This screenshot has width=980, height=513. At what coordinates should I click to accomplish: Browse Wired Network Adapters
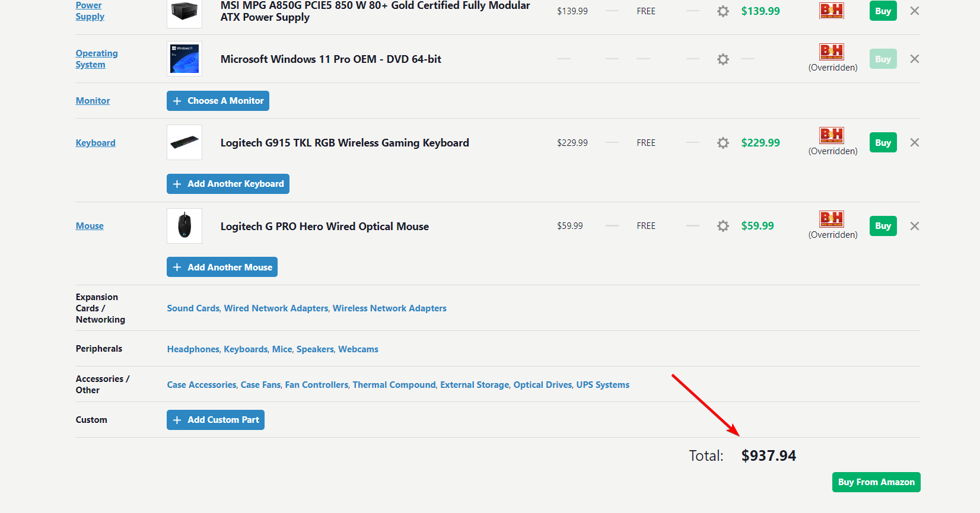pos(276,308)
